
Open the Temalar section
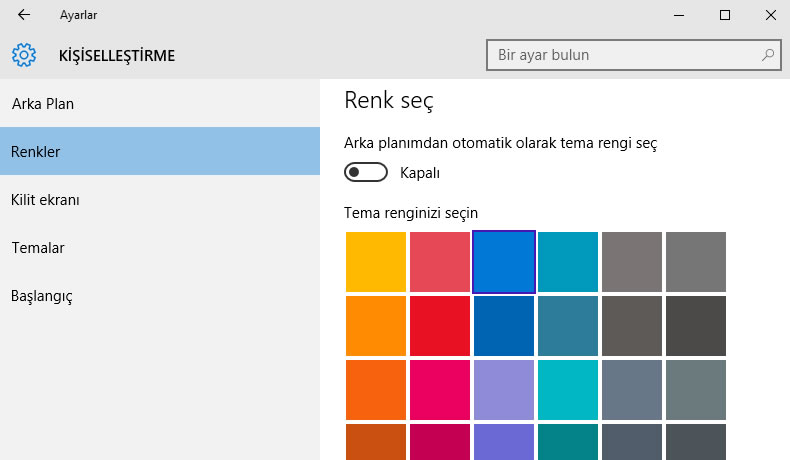(160, 247)
